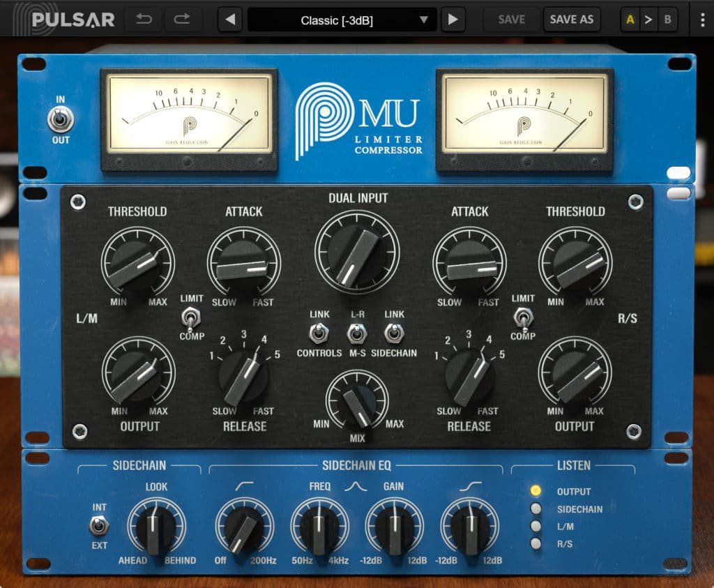
Task: Select the A comparison state
Action: click(x=630, y=19)
